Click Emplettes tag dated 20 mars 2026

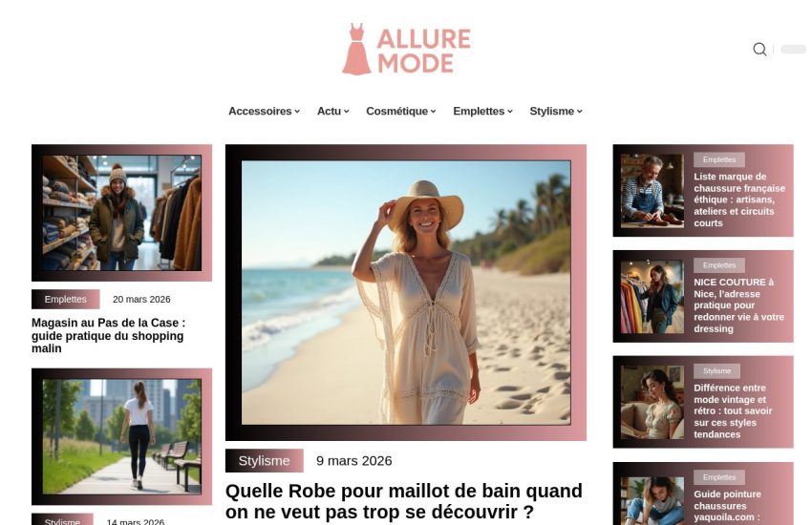65,299
